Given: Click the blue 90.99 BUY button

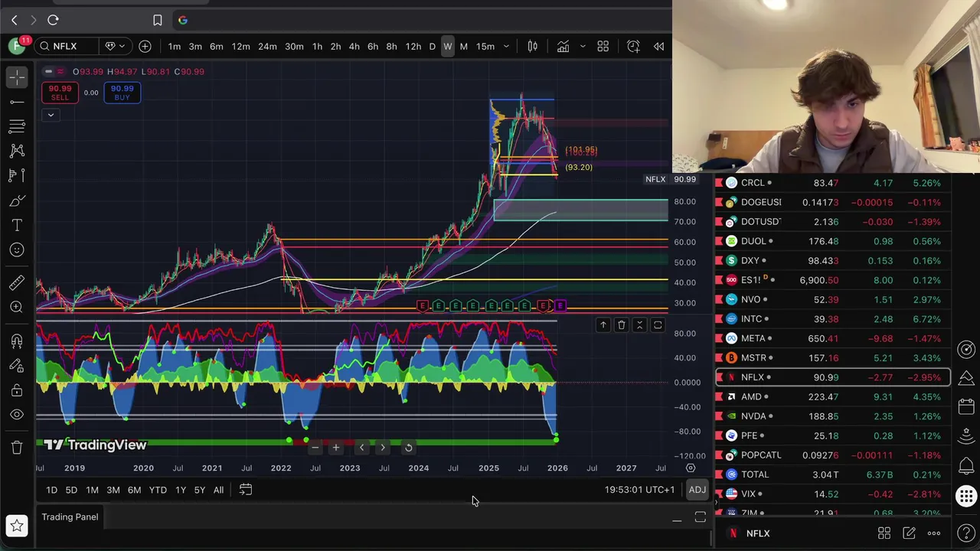Looking at the screenshot, I should [122, 93].
